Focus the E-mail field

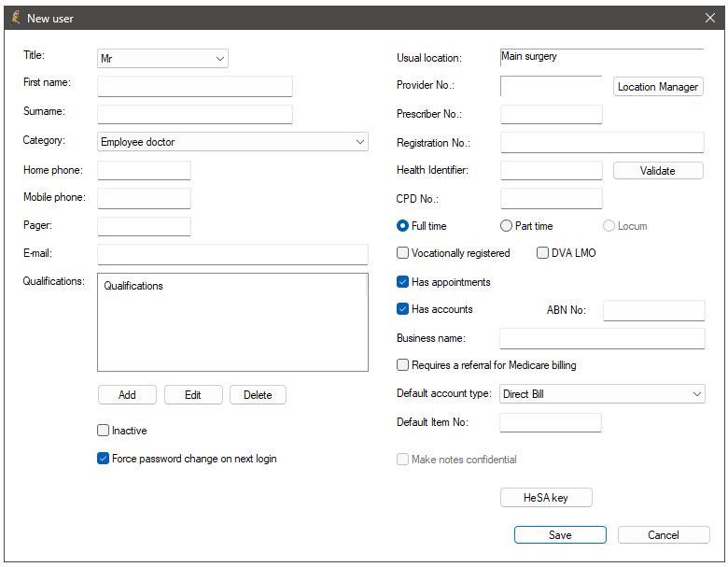(232, 254)
